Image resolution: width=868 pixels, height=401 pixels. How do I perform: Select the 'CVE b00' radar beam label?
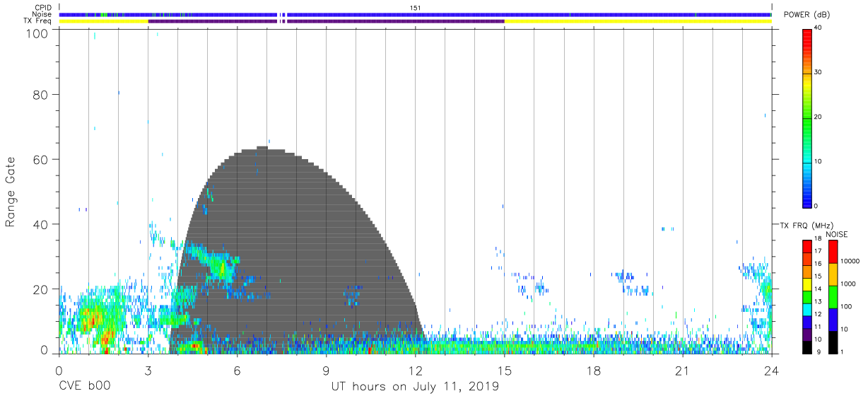[x=84, y=387]
